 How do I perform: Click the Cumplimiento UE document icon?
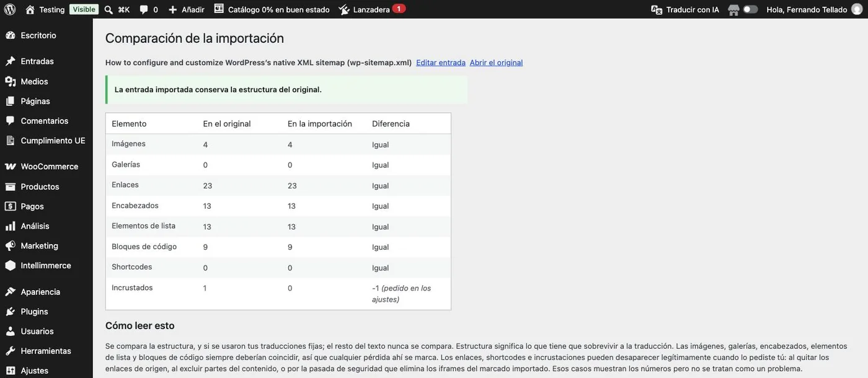(x=10, y=141)
